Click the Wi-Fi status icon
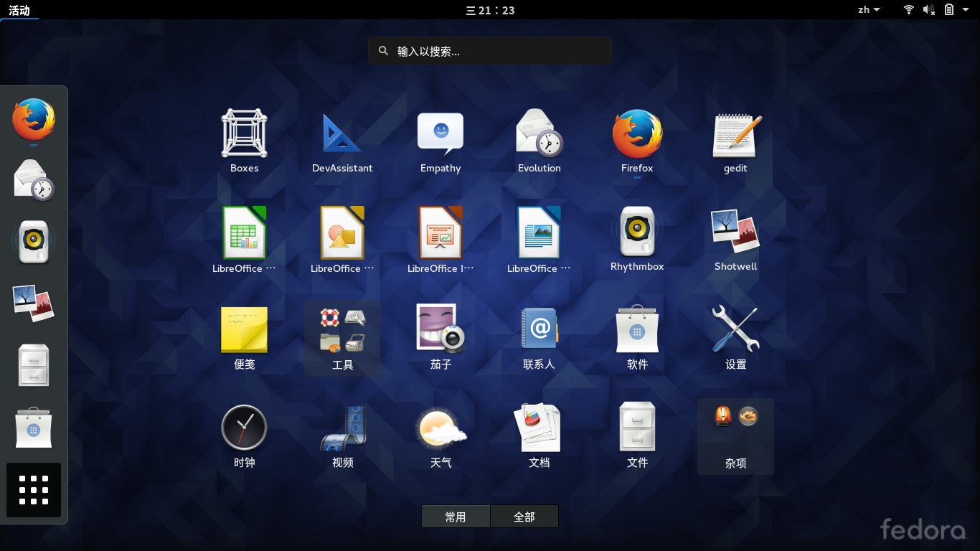This screenshot has height=551, width=980. pos(909,10)
